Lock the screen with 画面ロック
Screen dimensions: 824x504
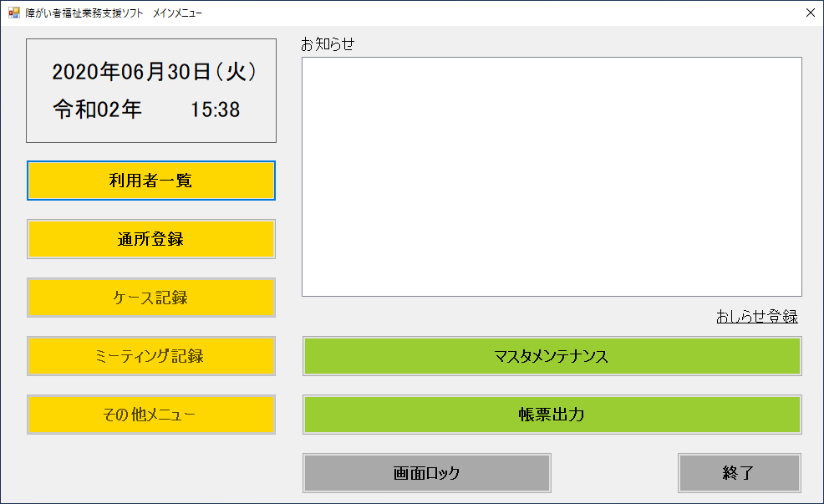(x=426, y=473)
